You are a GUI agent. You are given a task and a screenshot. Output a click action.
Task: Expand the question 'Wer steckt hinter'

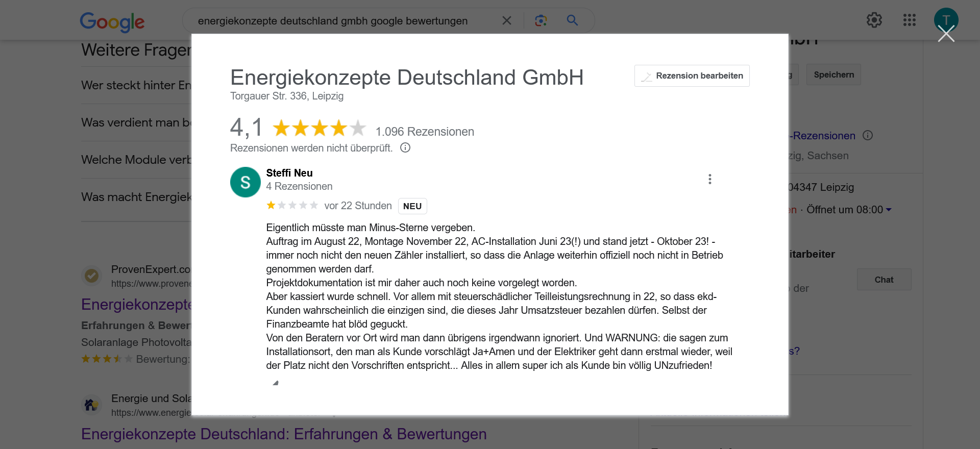coord(136,85)
